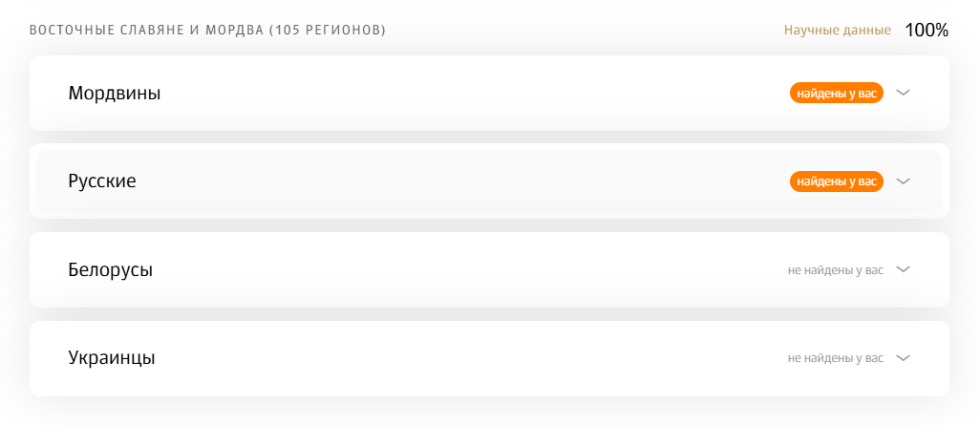This screenshot has width=980, height=426.
Task: Click 'не найдены у вас' in Белорусы row
Action: tap(835, 270)
